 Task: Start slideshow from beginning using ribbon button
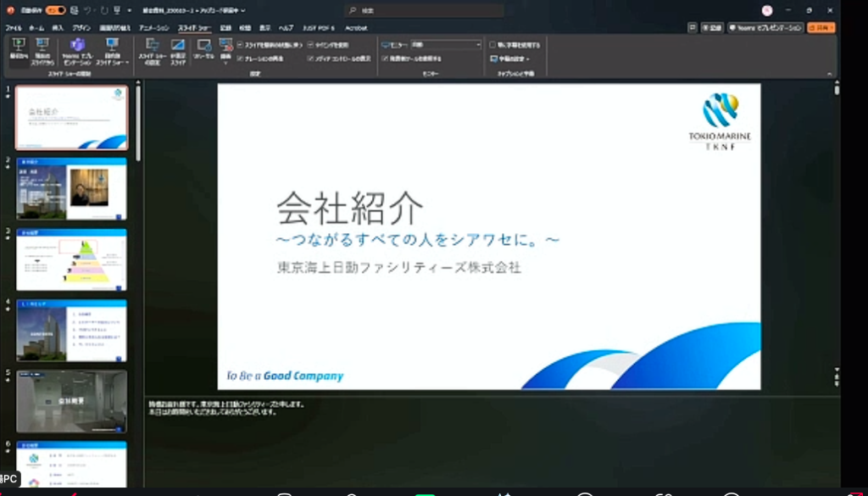[x=19, y=52]
